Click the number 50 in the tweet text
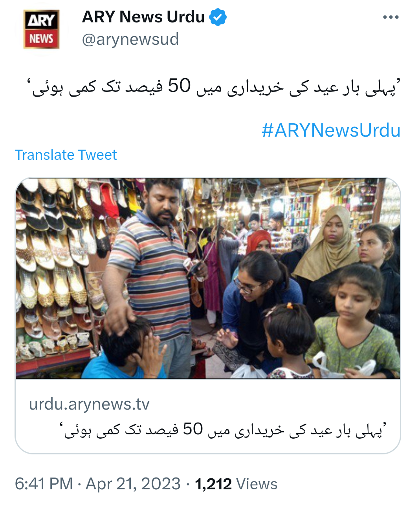This screenshot has width=420, height=507. point(179,86)
